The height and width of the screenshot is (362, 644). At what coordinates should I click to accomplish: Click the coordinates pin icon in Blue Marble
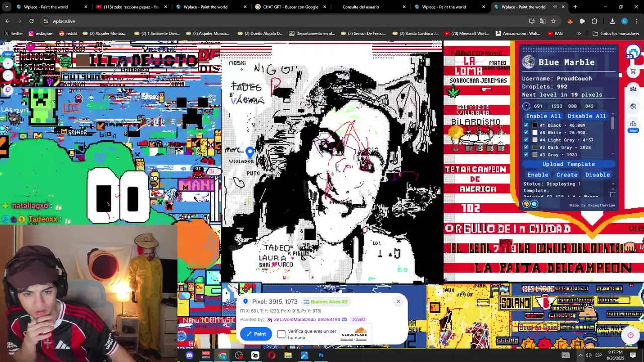click(x=526, y=106)
